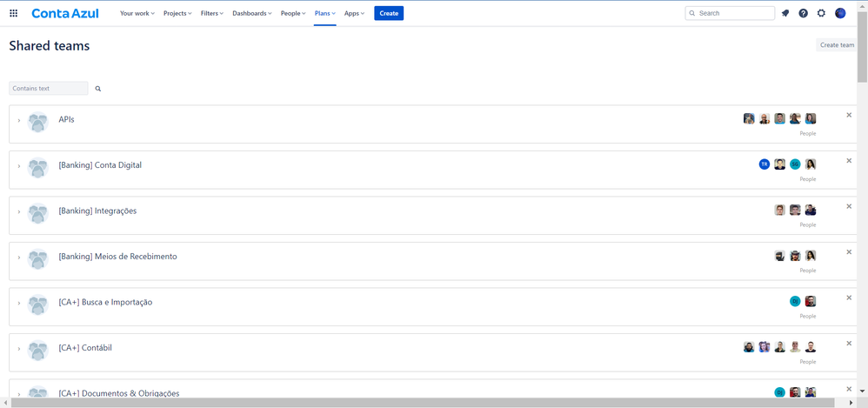This screenshot has width=868, height=408.
Task: Click the APIs team name
Action: (66, 119)
